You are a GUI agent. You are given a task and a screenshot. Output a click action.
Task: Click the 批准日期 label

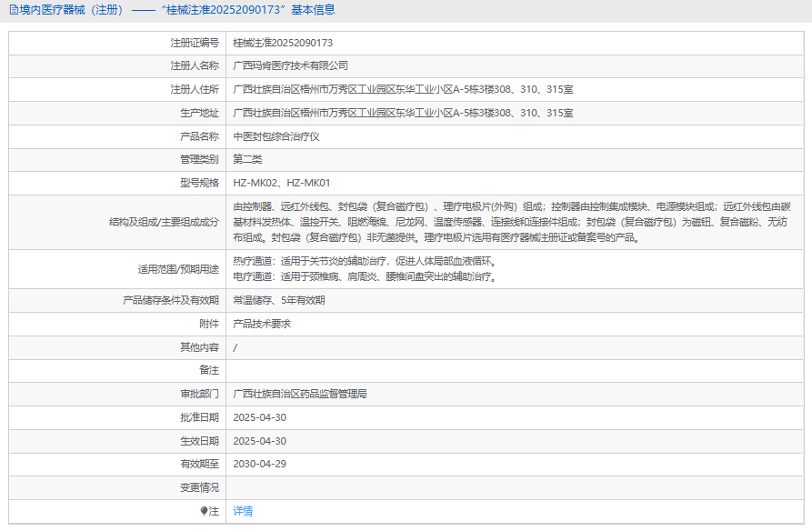click(199, 417)
